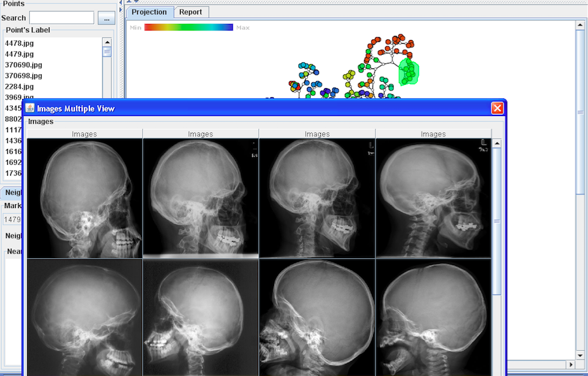Click the Min-Max color gradient bar

pos(188,27)
